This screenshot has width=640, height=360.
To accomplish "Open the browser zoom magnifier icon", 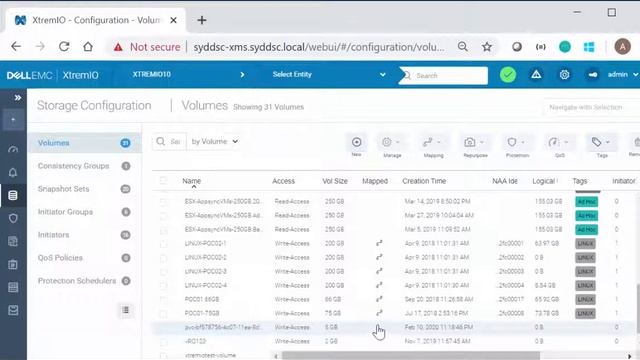I will point(462,47).
